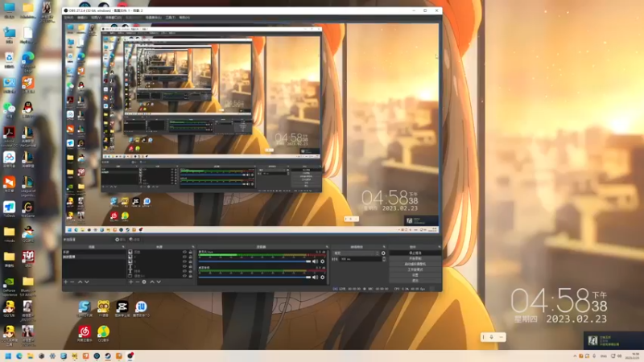
Task: Open the 工具(T) Tools menu
Action: 171,18
